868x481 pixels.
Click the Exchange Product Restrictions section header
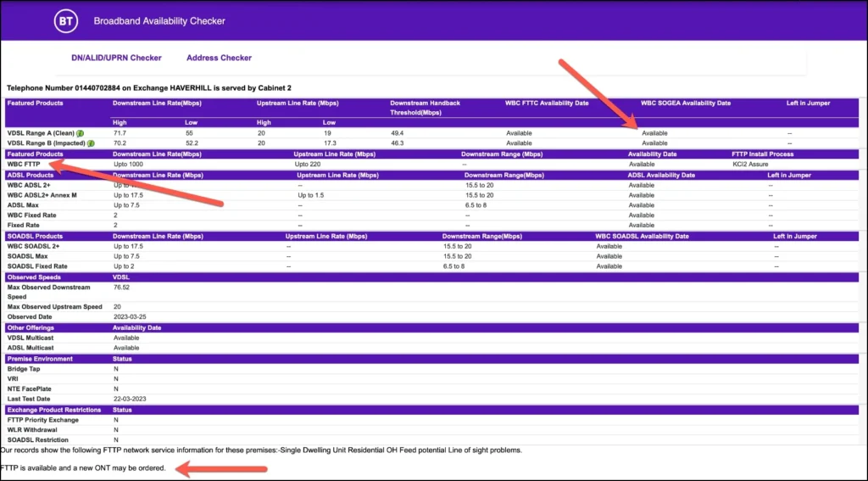tap(54, 410)
